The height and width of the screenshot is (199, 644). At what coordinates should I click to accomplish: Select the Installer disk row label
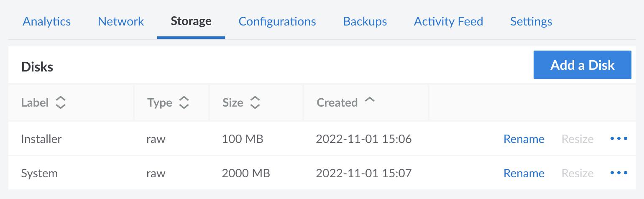(x=41, y=139)
